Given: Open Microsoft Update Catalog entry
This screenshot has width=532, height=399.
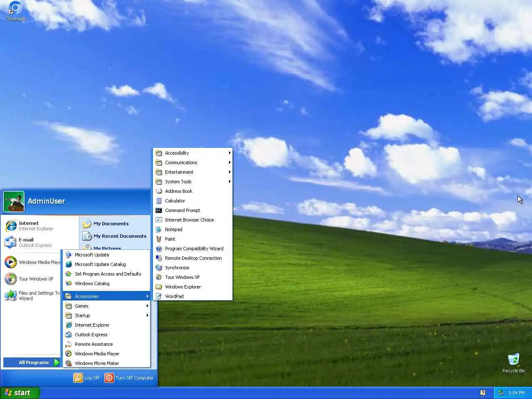Looking at the screenshot, I should [x=106, y=264].
